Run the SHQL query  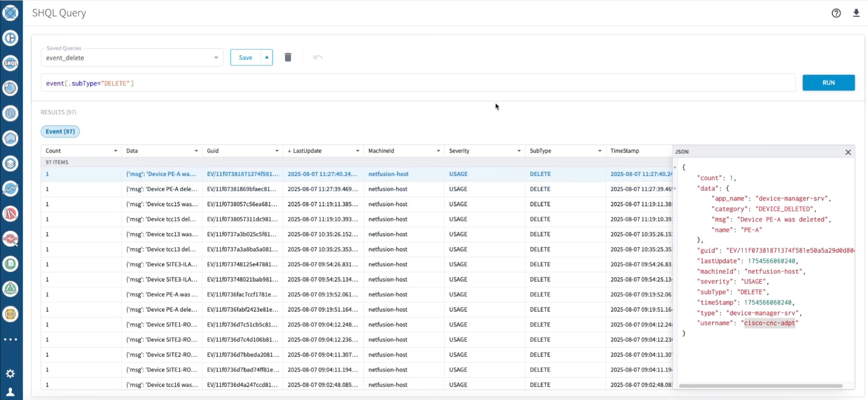(x=829, y=83)
